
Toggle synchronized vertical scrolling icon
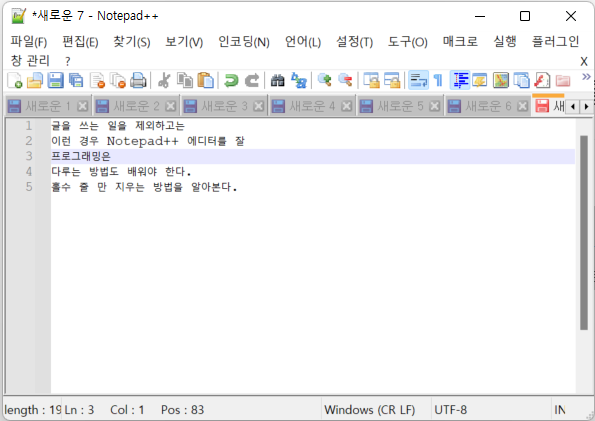point(371,80)
